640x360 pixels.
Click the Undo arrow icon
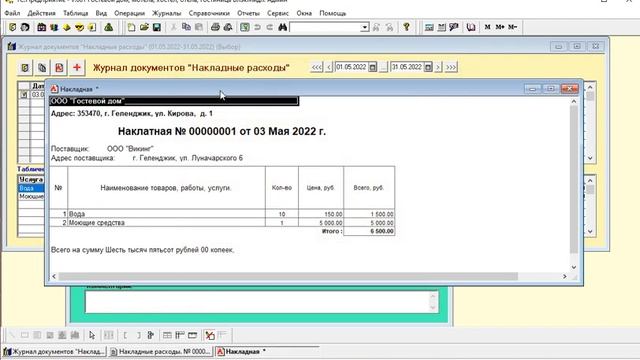click(x=257, y=27)
